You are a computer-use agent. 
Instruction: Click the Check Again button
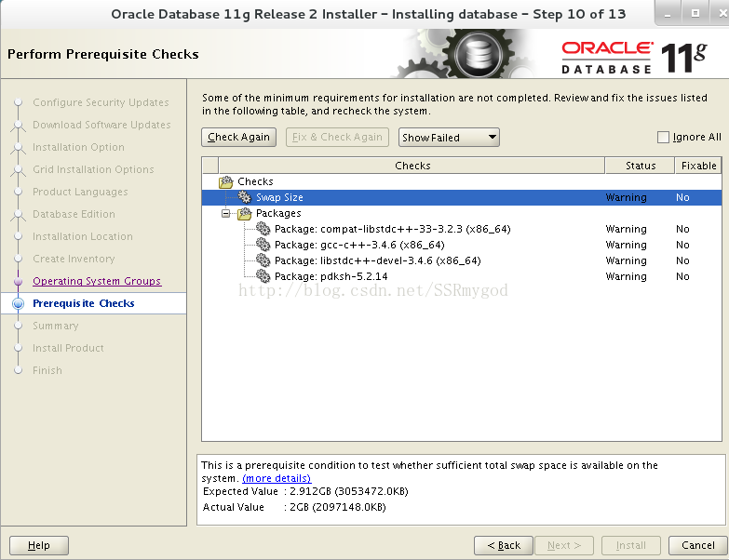coord(239,138)
